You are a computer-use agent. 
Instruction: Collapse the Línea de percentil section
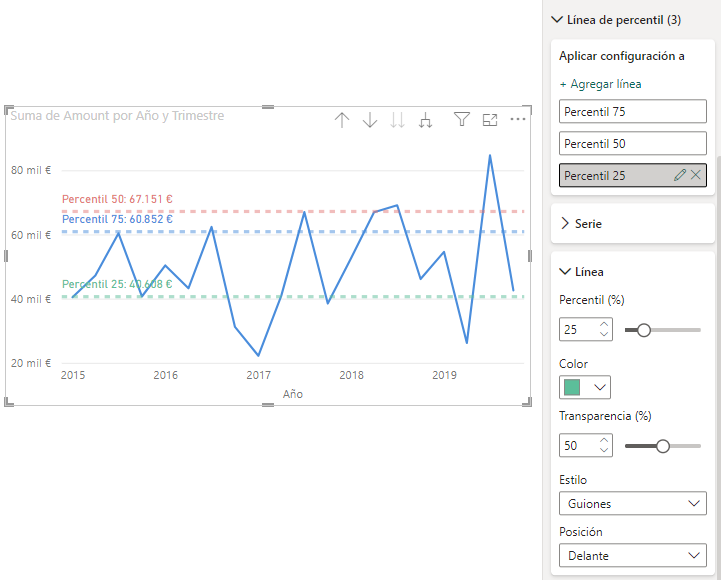pyautogui.click(x=557, y=19)
